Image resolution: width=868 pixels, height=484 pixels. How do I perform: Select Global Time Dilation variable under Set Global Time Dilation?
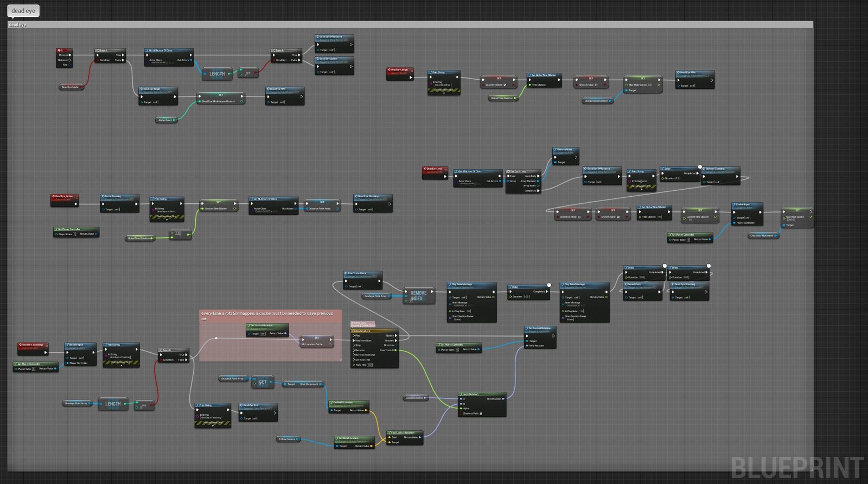[503, 98]
